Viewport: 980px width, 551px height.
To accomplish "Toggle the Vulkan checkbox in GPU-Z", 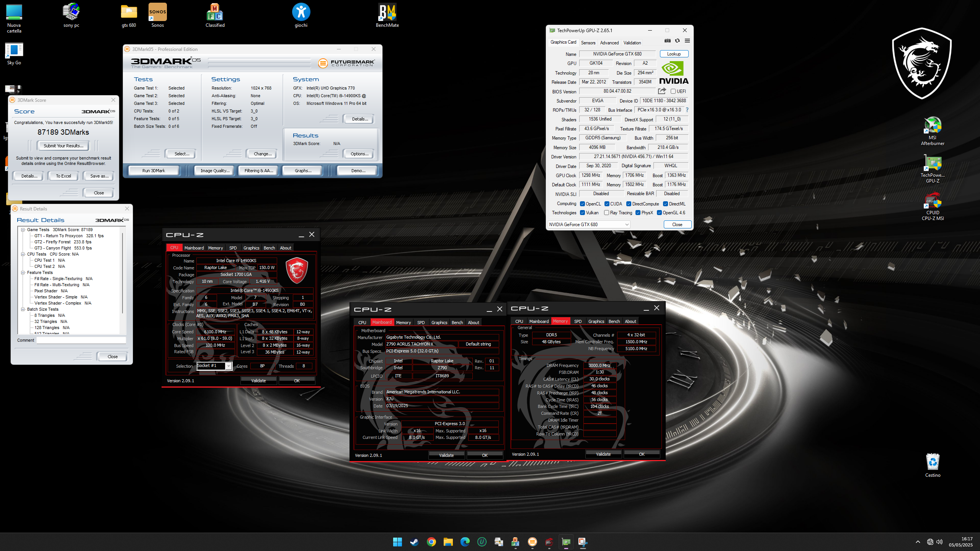I will coord(582,213).
